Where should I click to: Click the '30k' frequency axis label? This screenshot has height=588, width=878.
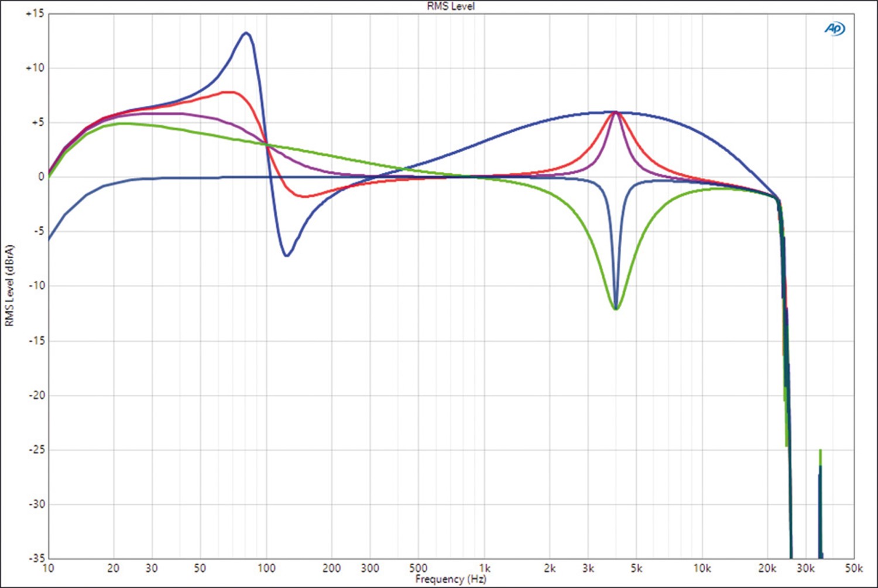pos(805,568)
